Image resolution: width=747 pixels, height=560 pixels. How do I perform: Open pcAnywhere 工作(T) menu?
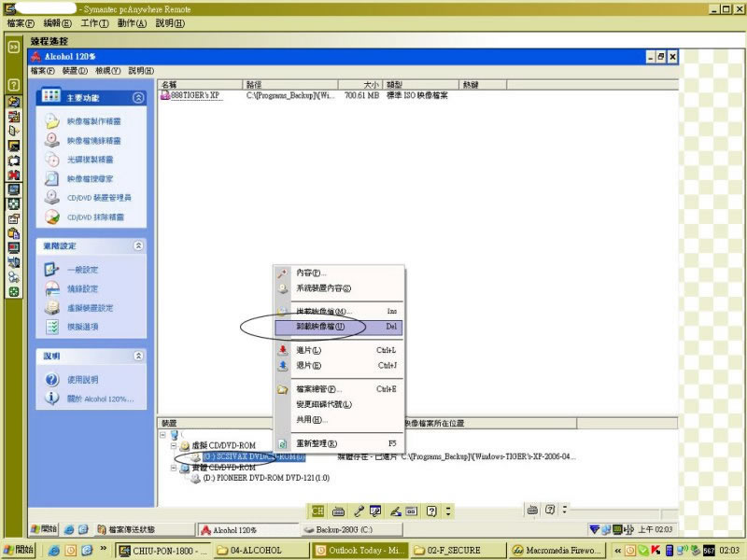pos(94,22)
